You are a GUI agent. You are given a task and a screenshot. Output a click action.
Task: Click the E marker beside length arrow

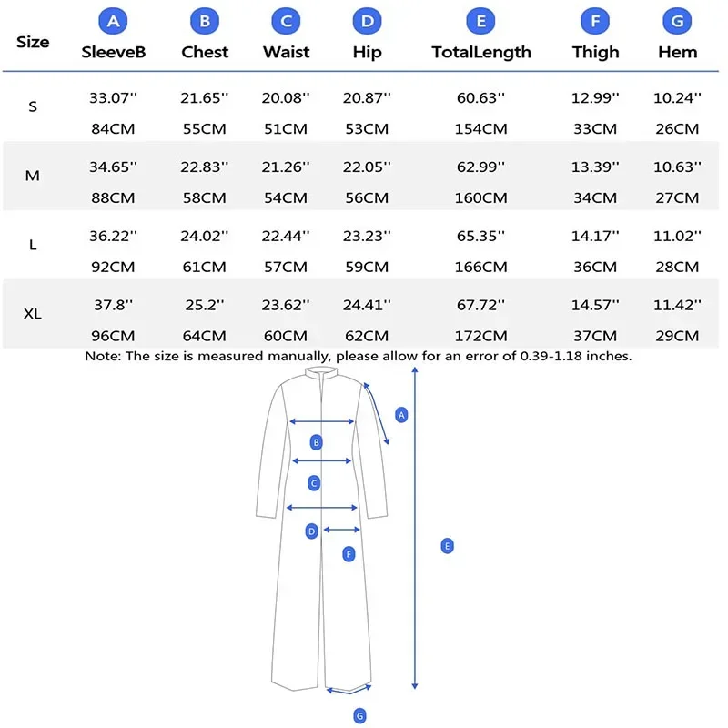(447, 546)
